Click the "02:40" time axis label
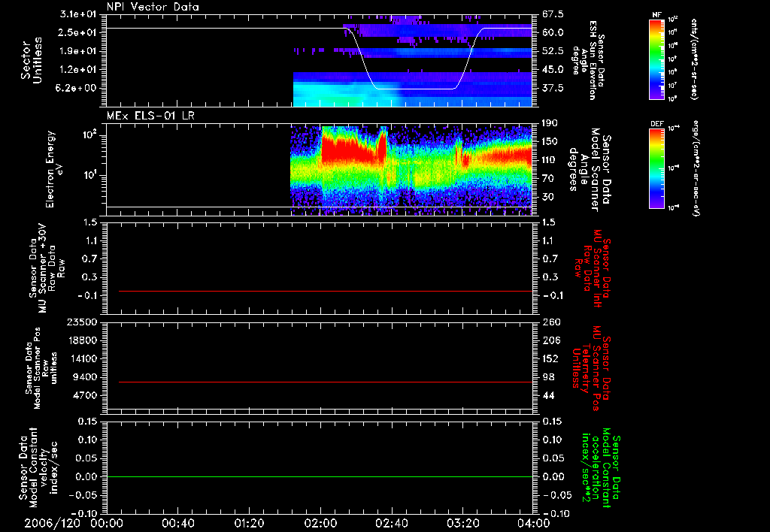This screenshot has width=770, height=532. [391, 523]
